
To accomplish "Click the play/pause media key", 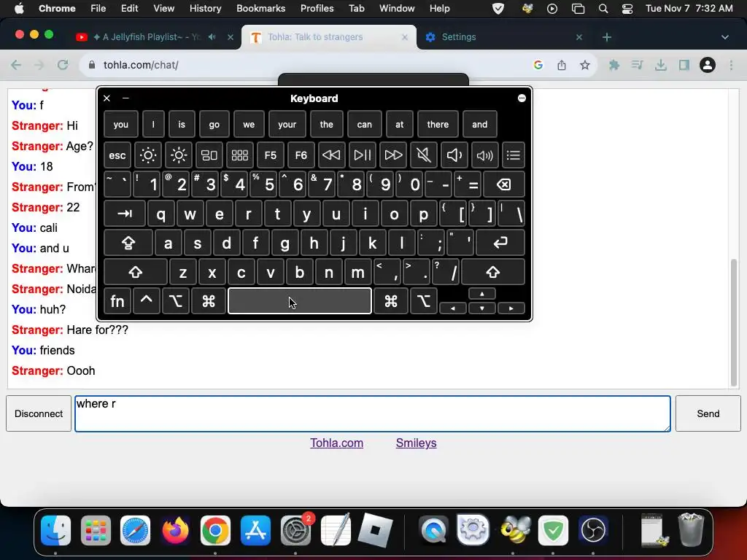I will (x=362, y=155).
